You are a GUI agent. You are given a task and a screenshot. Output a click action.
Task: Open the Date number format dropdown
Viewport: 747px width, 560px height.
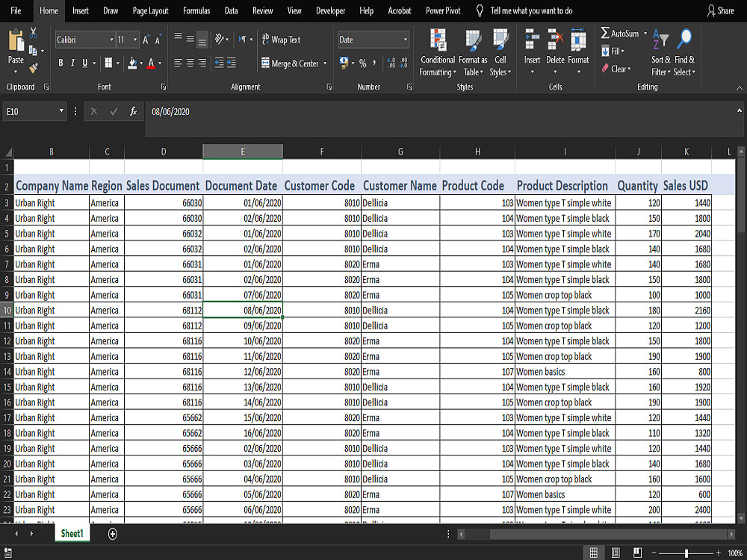point(406,40)
